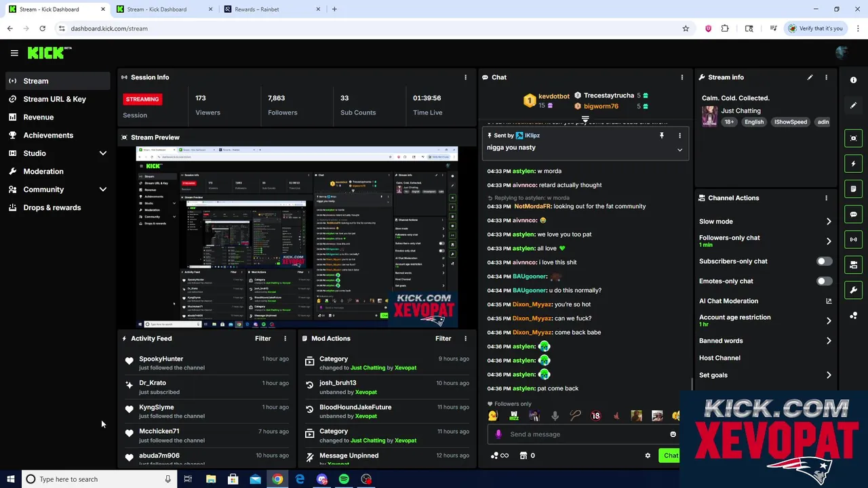Open the emoji picker in chat input
This screenshot has width=868, height=488.
point(673,434)
